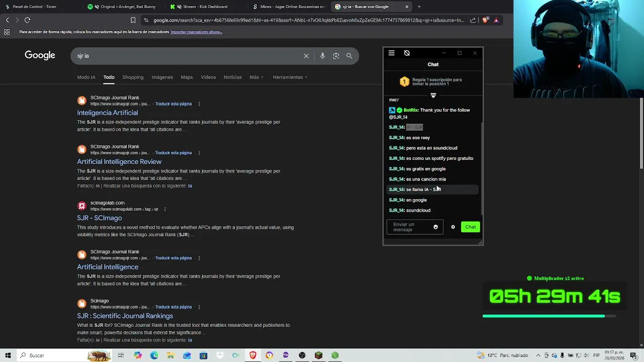Select 'Videos' search tab

(208, 77)
